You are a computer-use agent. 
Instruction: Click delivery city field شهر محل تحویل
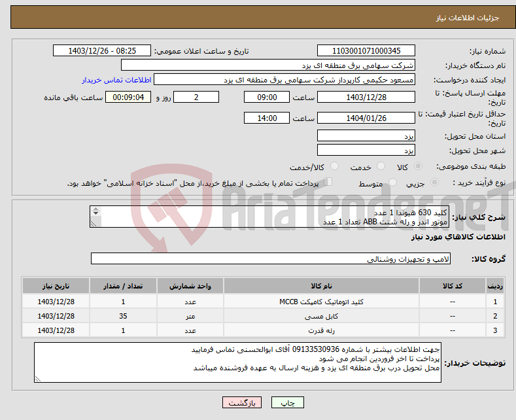coord(366,150)
